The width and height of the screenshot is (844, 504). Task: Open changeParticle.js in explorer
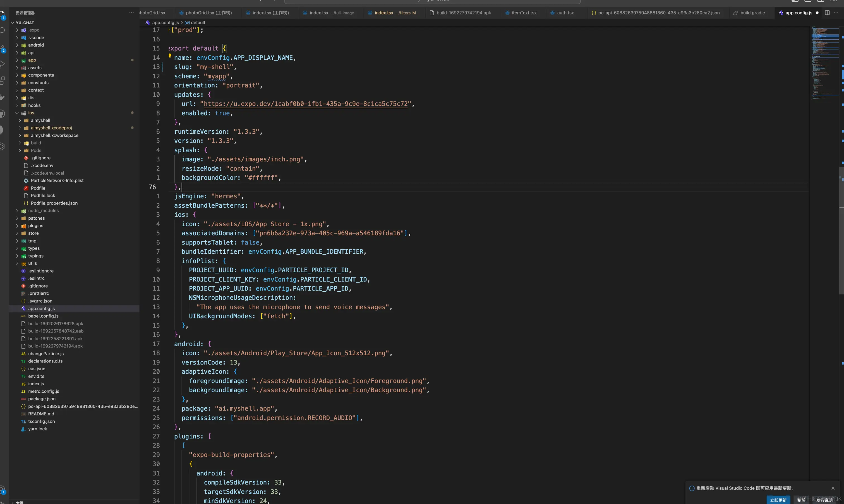(46, 354)
